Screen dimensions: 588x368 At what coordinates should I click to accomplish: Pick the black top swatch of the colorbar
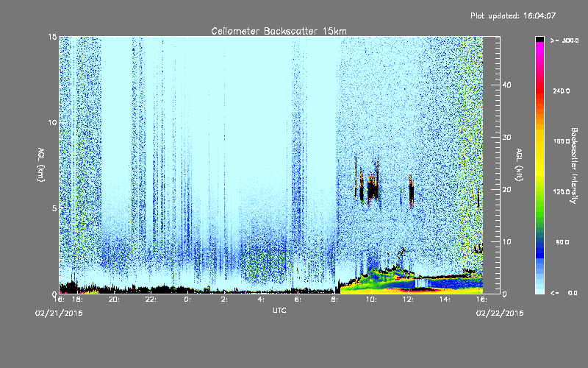(539, 39)
